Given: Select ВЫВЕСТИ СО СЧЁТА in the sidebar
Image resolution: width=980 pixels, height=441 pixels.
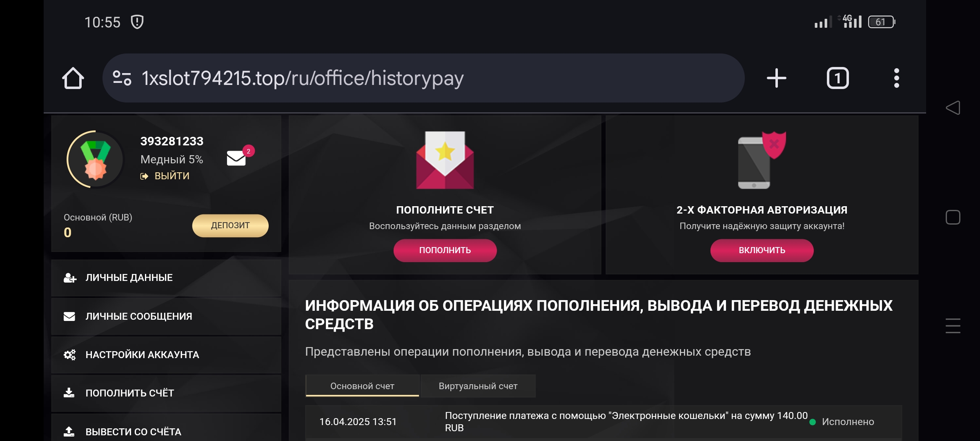Looking at the screenshot, I should [x=133, y=432].
